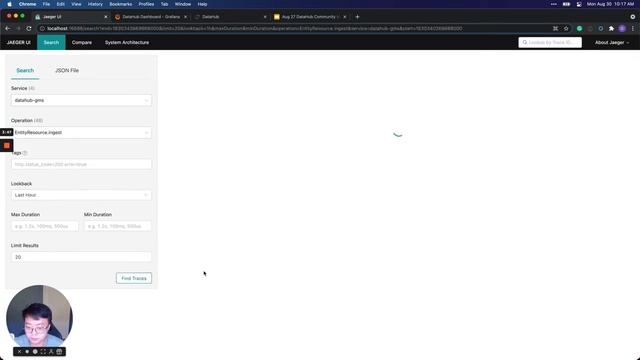Viewport: 640px width, 360px height.
Task: Switch to the Aug 27 Datahub Community tab
Action: point(309,17)
